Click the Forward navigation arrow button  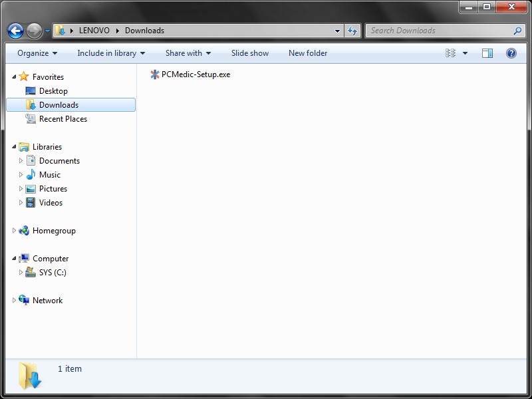point(35,31)
